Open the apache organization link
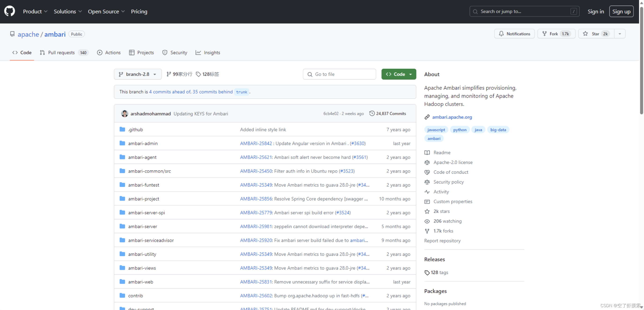 (x=28, y=34)
